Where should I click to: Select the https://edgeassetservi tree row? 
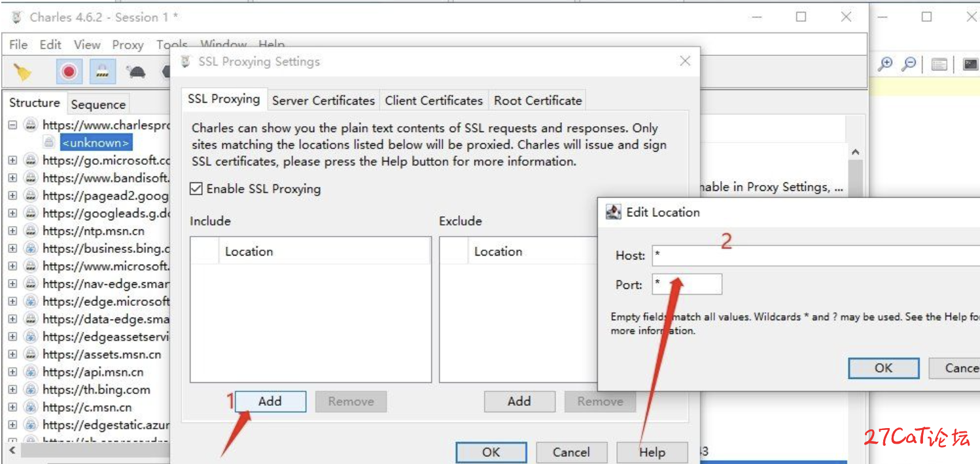point(105,337)
